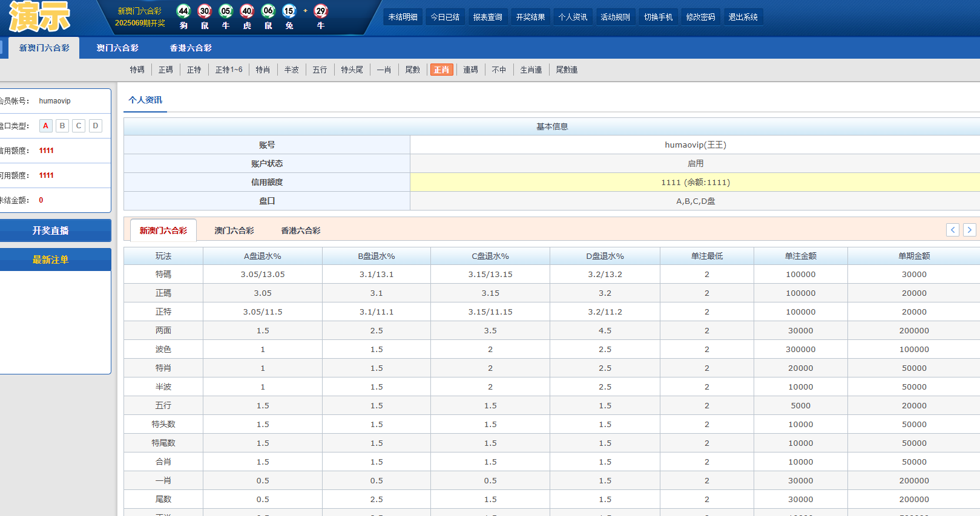Click 特碼 row in rebate table

[552, 274]
